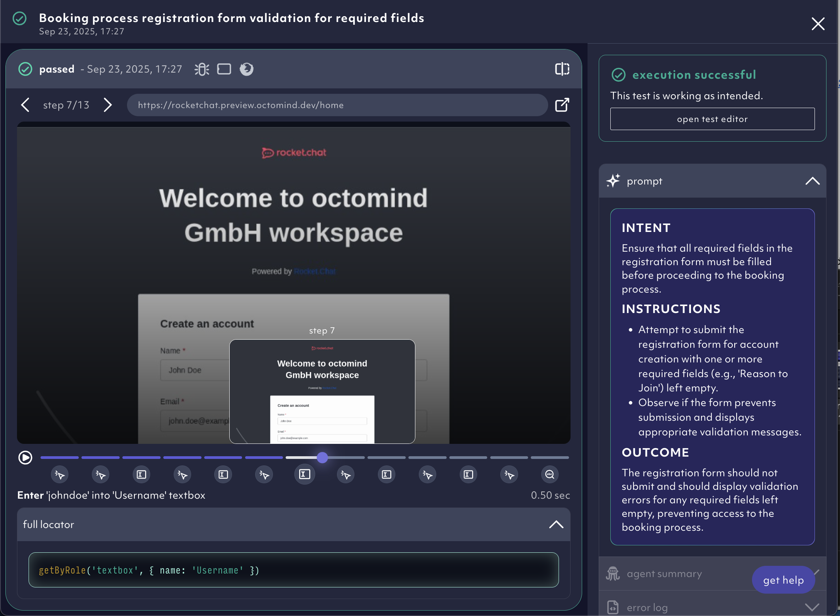Click the page URL field
The width and height of the screenshot is (840, 616).
337,105
